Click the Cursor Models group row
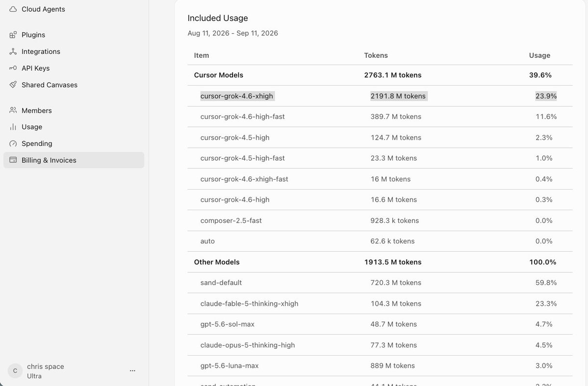588x386 pixels. tap(380, 75)
